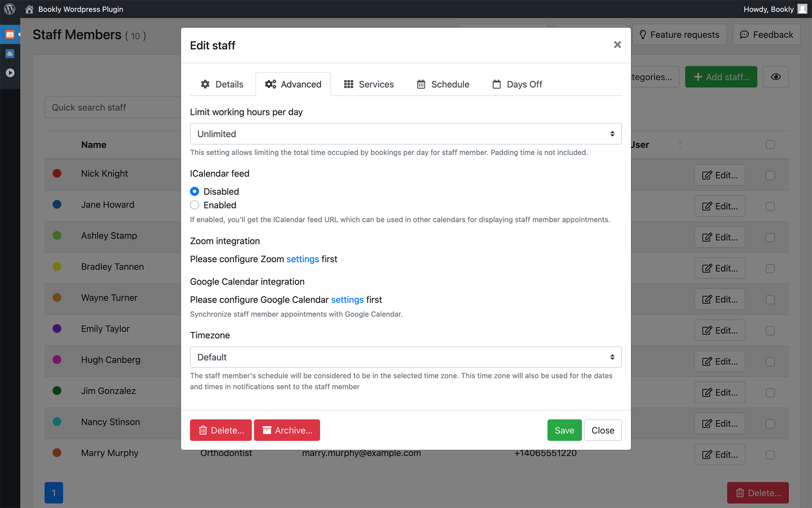Viewport: 812px width, 508px height.
Task: Click the user avatar icon
Action: click(x=802, y=9)
